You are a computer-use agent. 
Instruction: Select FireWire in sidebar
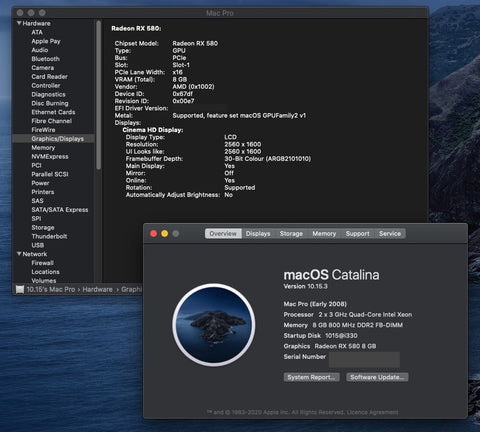[x=43, y=130]
